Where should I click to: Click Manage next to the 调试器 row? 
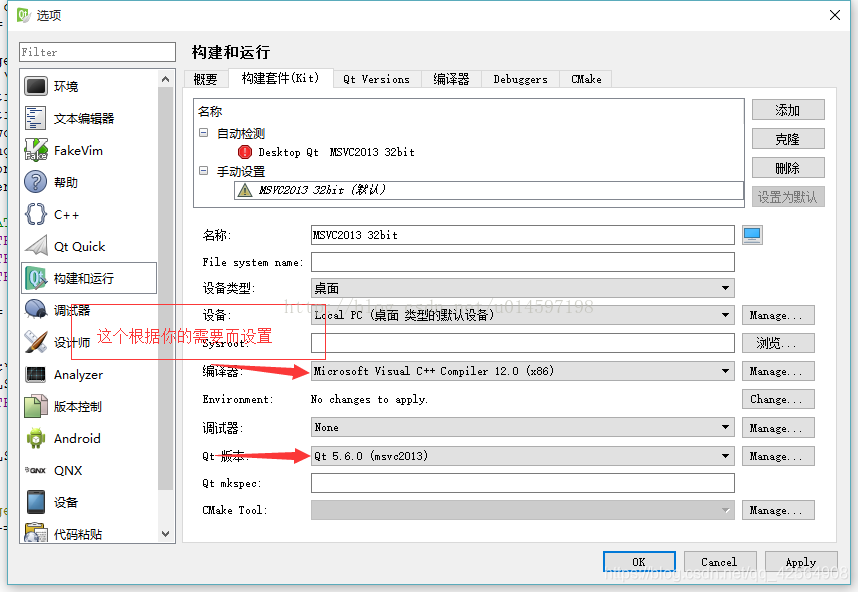[x=778, y=428]
